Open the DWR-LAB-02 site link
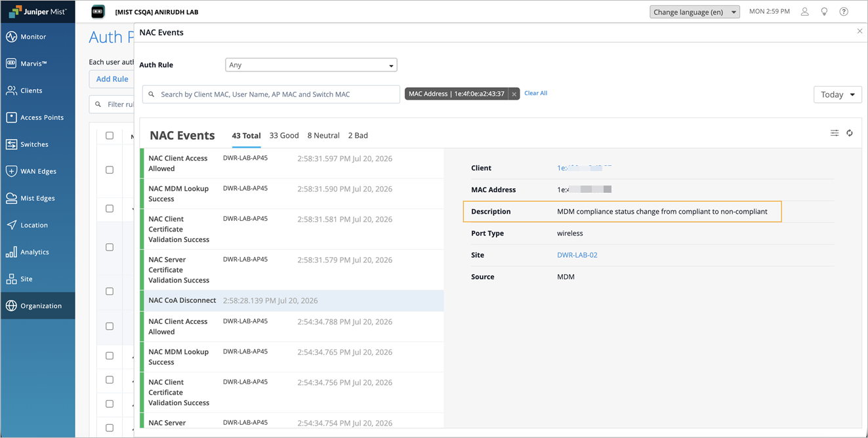The height and width of the screenshot is (438, 868). coord(577,255)
